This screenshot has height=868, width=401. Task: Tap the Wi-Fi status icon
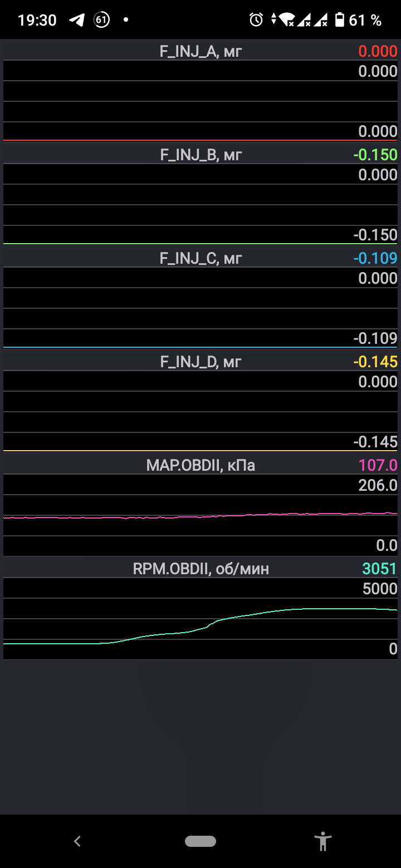pos(287,21)
